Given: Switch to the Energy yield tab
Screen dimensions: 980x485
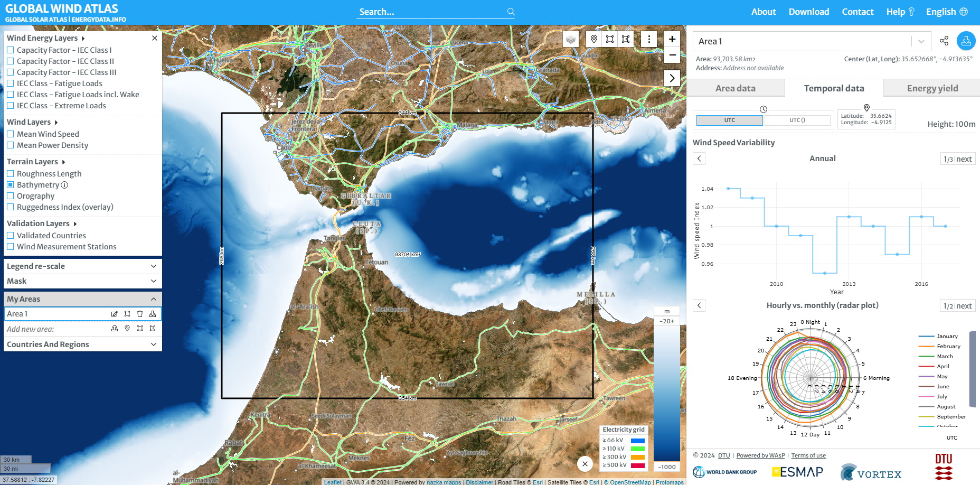Looking at the screenshot, I should point(932,88).
